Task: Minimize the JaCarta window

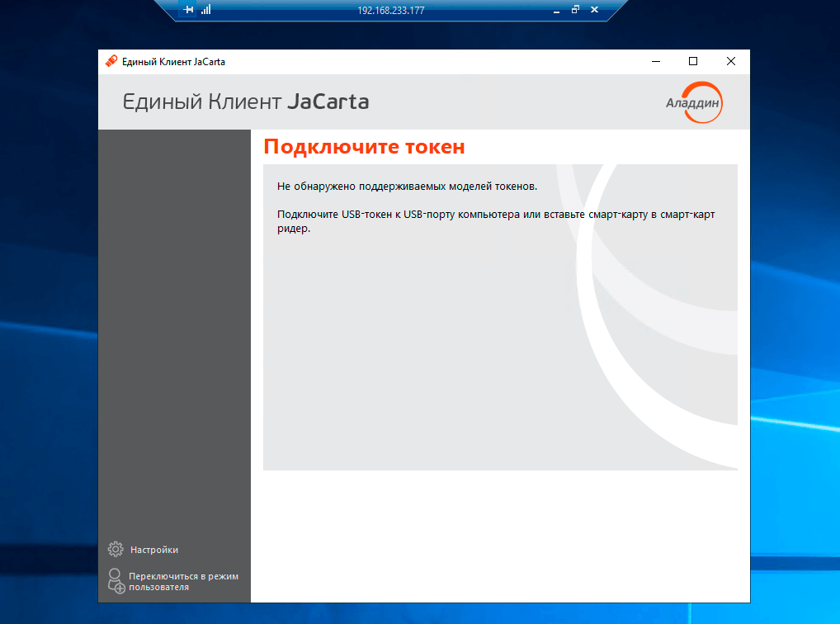Action: click(x=656, y=61)
